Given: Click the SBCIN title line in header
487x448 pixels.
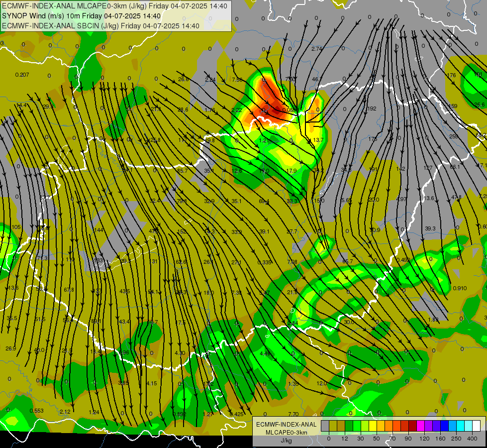Looking at the screenshot, I should click(100, 26).
